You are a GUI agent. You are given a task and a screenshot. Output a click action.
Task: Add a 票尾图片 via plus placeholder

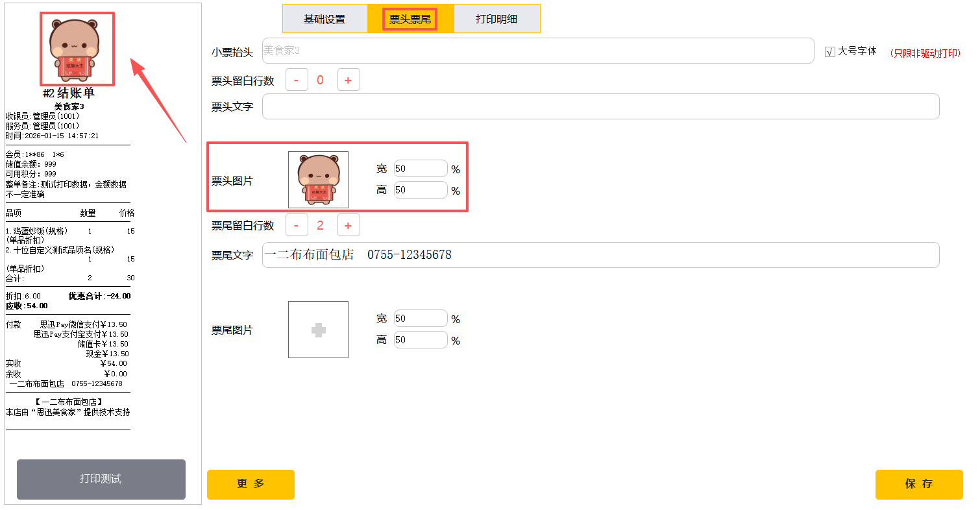pos(318,330)
